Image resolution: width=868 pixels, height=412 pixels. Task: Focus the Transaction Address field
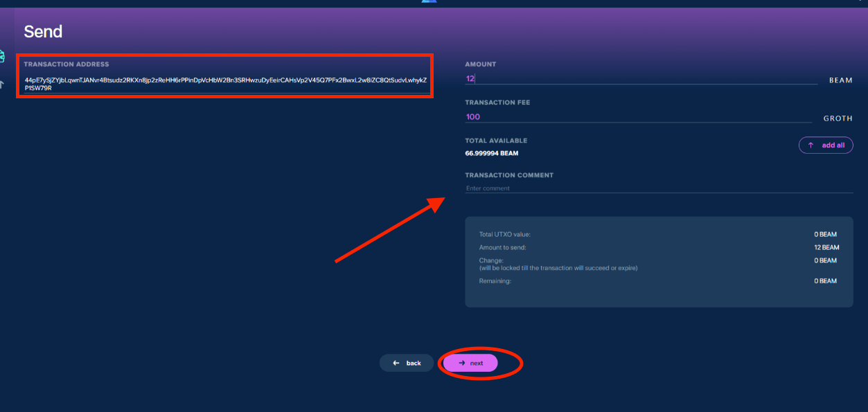pyautogui.click(x=226, y=84)
